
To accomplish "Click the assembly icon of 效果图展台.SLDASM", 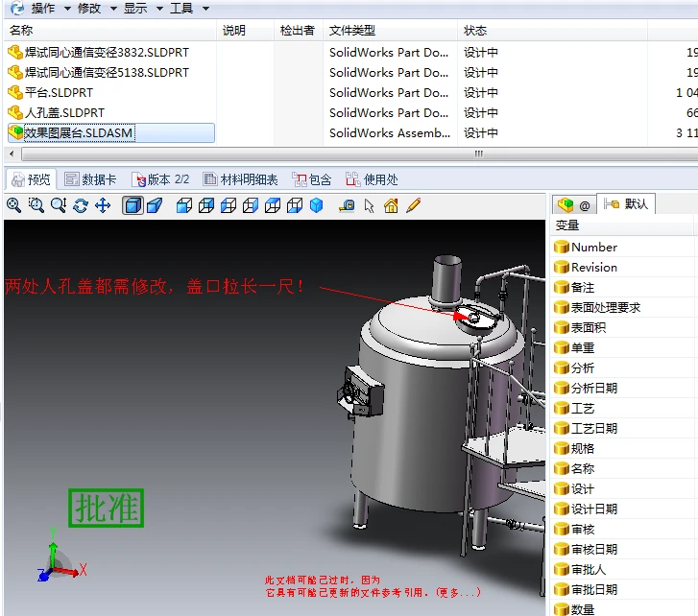I will click(15, 132).
